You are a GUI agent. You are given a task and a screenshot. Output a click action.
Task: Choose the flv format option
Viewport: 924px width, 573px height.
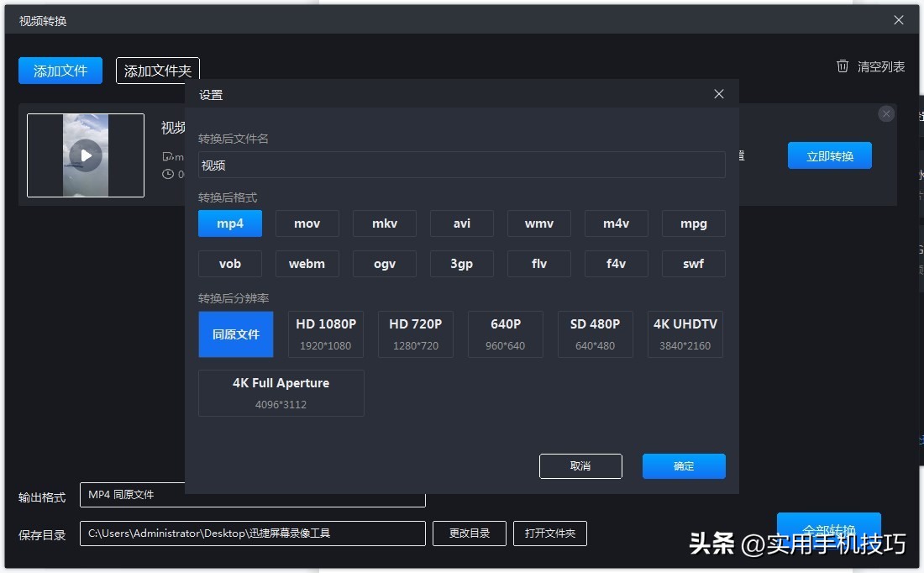point(538,264)
